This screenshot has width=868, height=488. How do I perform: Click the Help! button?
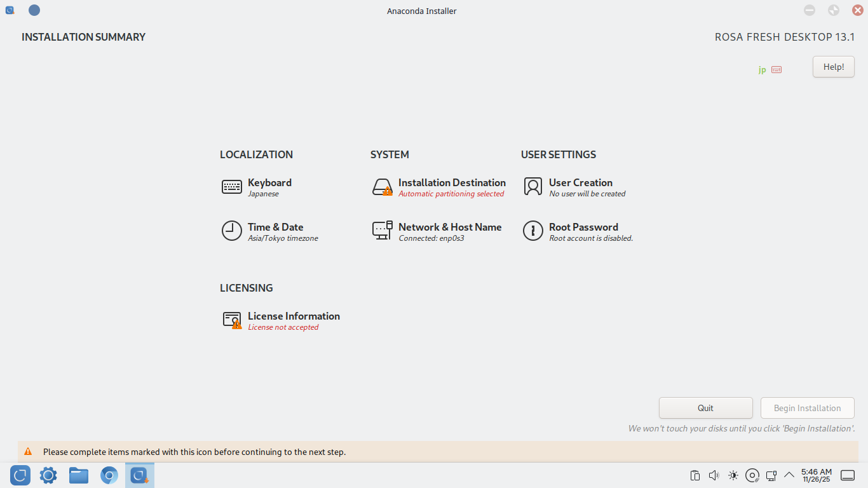pyautogui.click(x=833, y=67)
